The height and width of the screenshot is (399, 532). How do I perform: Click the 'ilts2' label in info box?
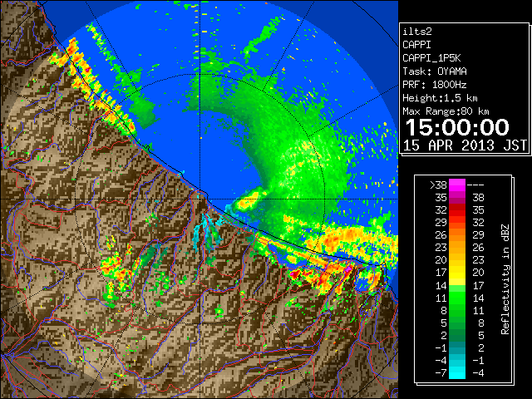click(x=417, y=32)
